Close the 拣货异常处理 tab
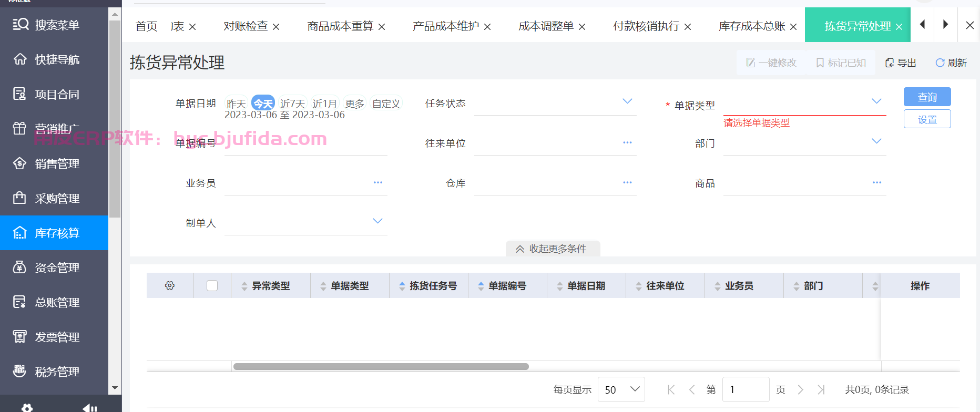 click(x=899, y=26)
